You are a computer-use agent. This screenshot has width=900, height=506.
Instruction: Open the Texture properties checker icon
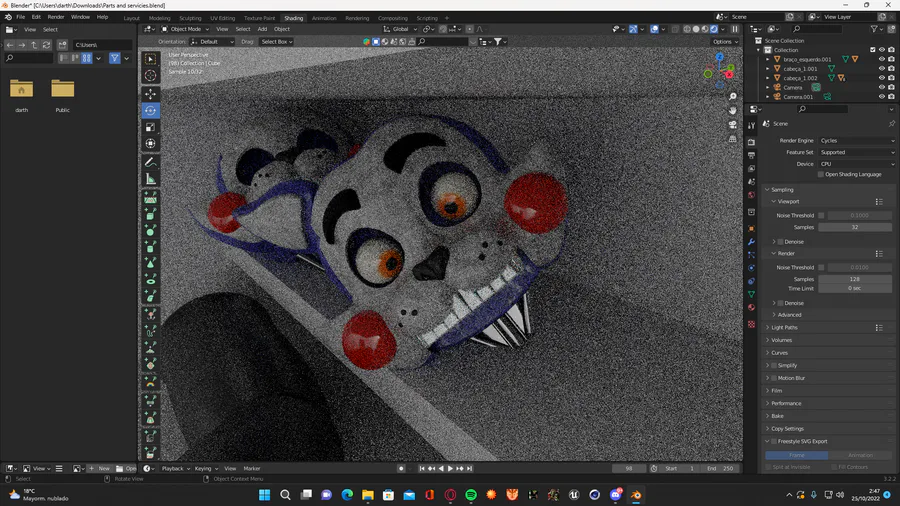pos(751,324)
